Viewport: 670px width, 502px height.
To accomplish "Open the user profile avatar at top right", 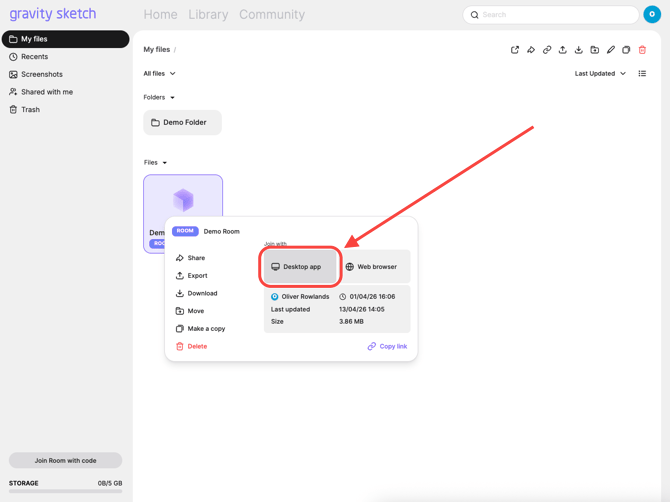I will [652, 15].
